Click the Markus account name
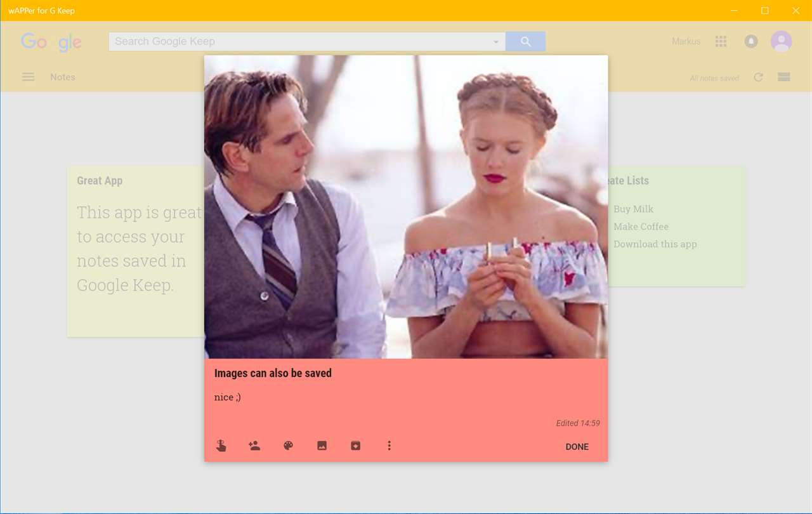This screenshot has height=514, width=812. pos(686,41)
